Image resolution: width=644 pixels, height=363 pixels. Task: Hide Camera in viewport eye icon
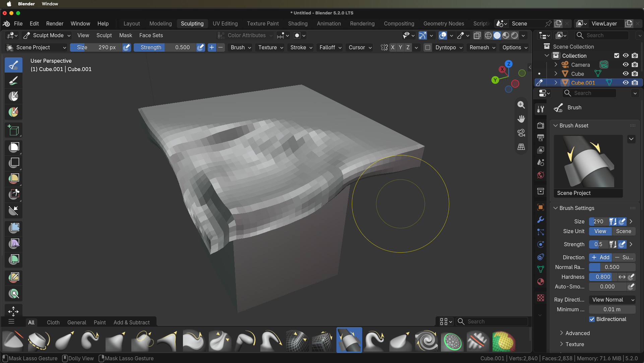(626, 64)
